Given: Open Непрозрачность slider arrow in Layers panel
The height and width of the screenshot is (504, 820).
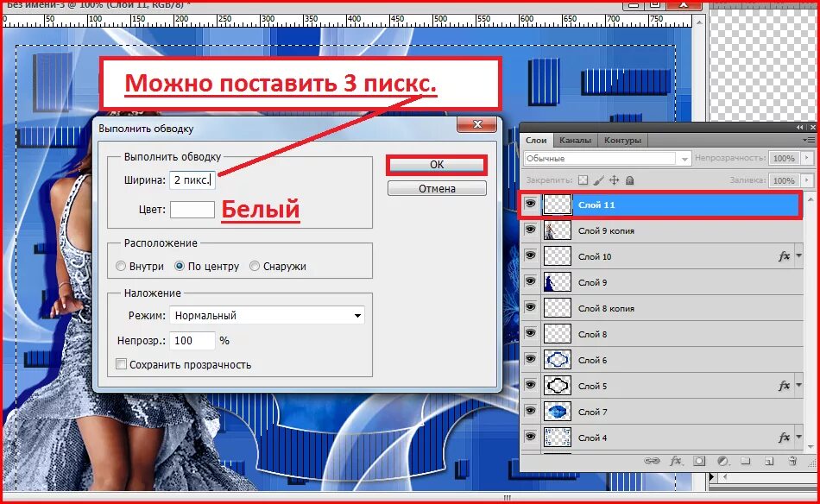Looking at the screenshot, I should tap(807, 158).
